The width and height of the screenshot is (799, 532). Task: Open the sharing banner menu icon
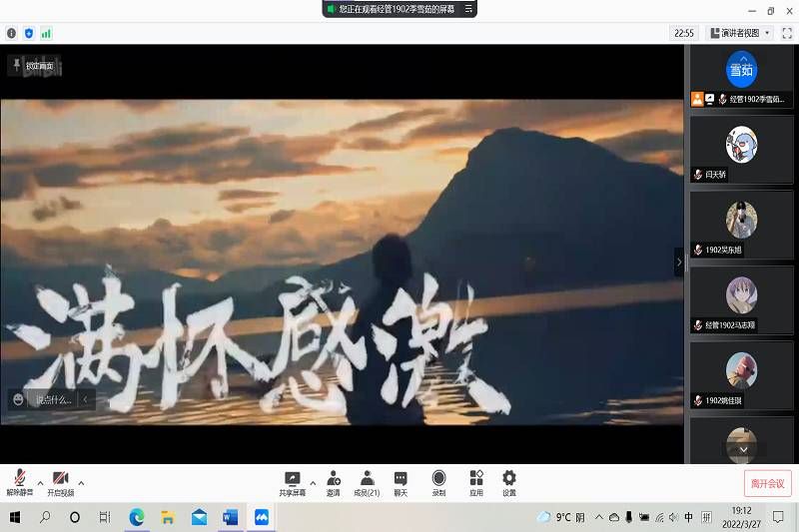[468, 9]
